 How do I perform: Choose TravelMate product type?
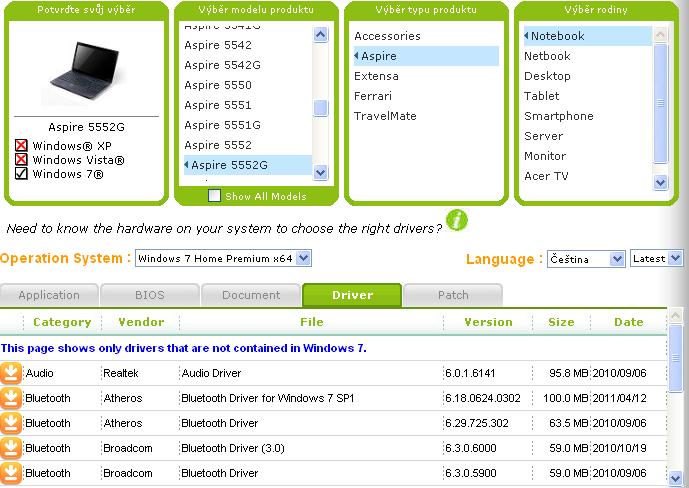coord(385,116)
